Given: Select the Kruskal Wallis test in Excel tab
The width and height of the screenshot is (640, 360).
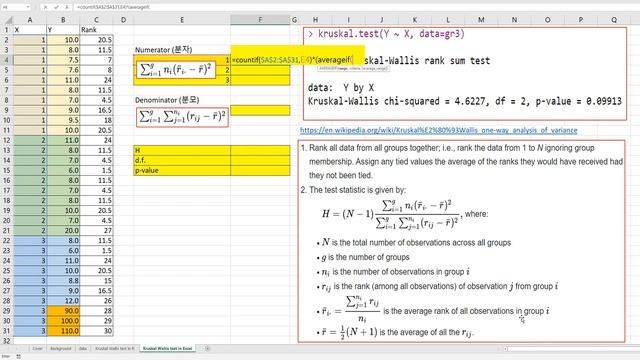Looking at the screenshot, I should point(167,349).
